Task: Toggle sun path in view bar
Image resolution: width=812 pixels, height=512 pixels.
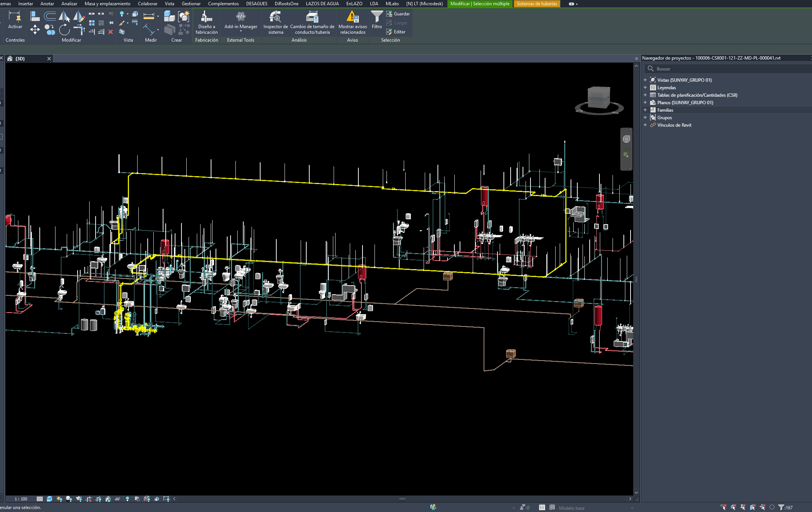Action: pos(59,499)
